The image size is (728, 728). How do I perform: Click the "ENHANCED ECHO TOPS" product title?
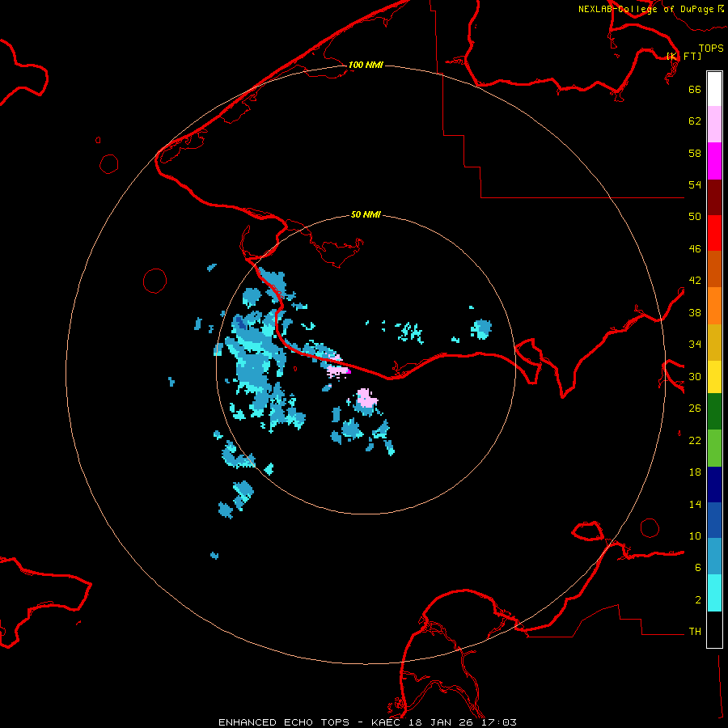tap(284, 722)
